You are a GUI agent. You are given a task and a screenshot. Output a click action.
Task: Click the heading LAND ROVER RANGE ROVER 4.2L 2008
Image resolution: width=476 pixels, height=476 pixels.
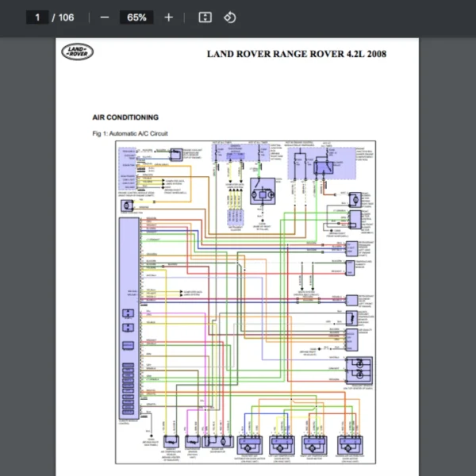[297, 54]
